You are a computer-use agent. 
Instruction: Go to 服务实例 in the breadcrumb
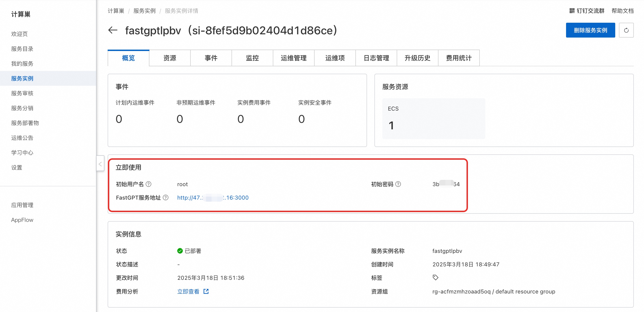point(145,11)
